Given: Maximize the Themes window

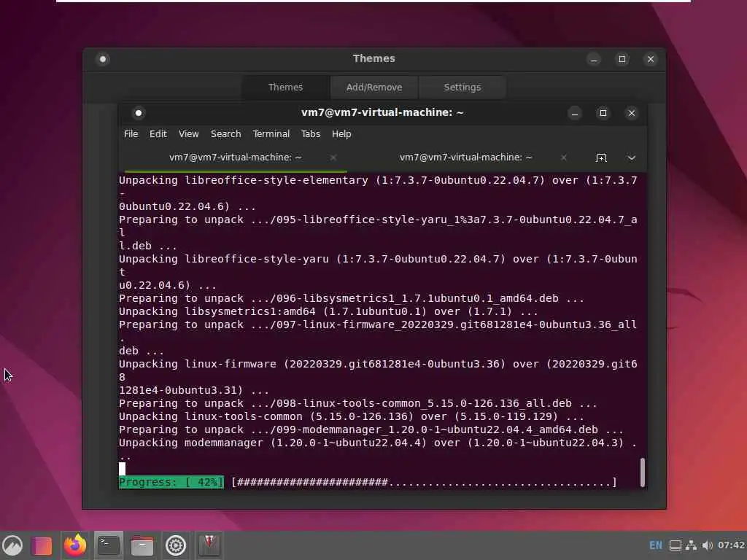Looking at the screenshot, I should click(x=622, y=60).
